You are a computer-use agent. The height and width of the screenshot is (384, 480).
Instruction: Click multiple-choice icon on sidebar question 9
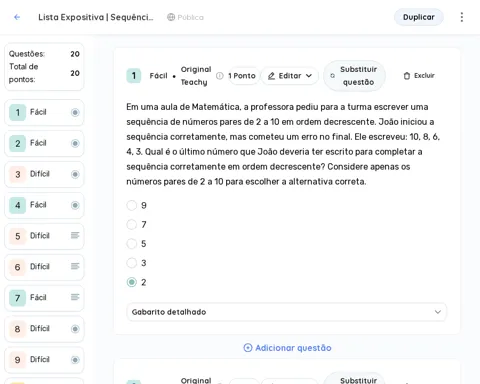coord(75,360)
